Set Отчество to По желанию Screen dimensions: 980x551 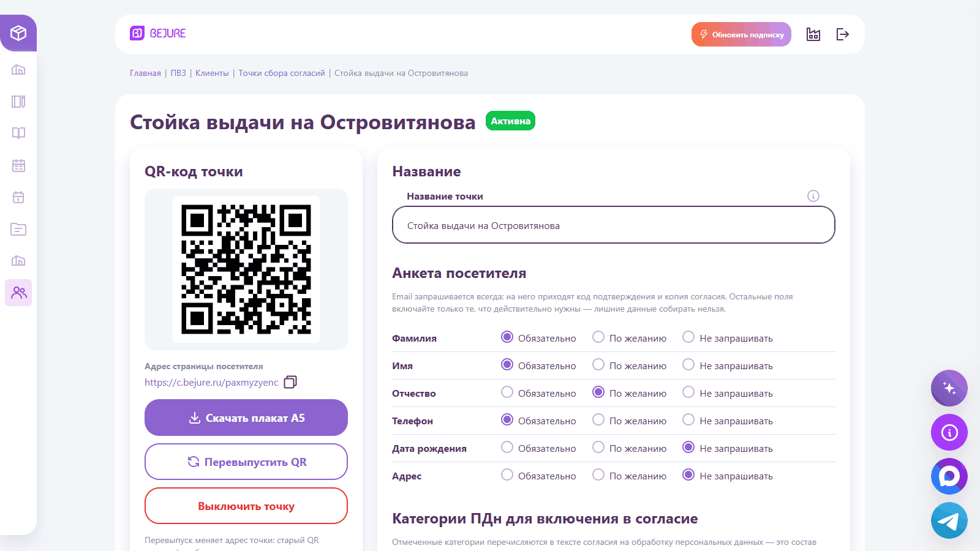(x=598, y=392)
